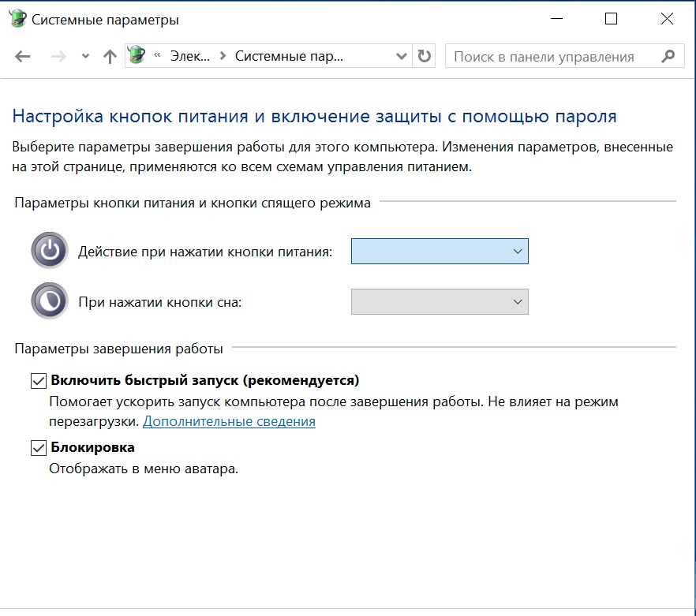Click the Элек... breadcrumb item
This screenshot has width=696, height=616.
[x=191, y=57]
